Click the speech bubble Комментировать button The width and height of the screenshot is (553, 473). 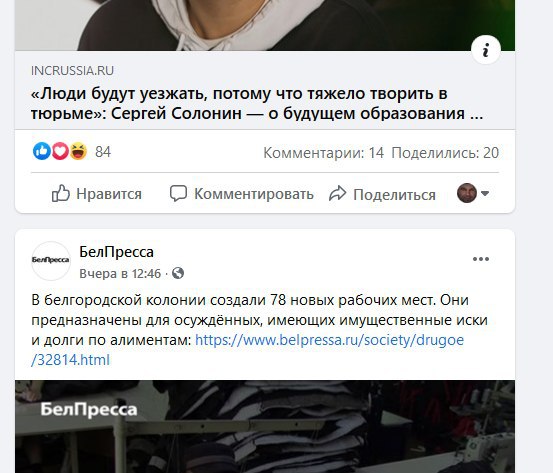point(242,194)
